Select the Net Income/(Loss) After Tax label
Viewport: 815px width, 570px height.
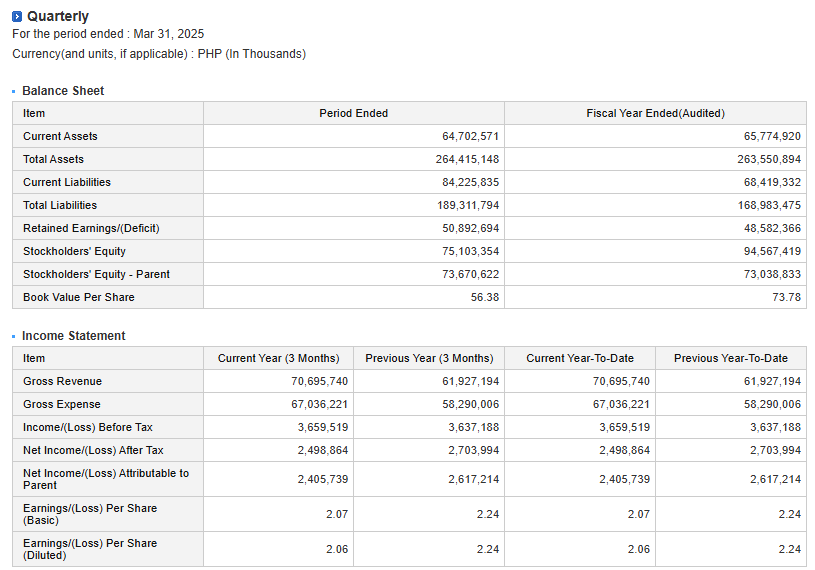[x=93, y=450]
